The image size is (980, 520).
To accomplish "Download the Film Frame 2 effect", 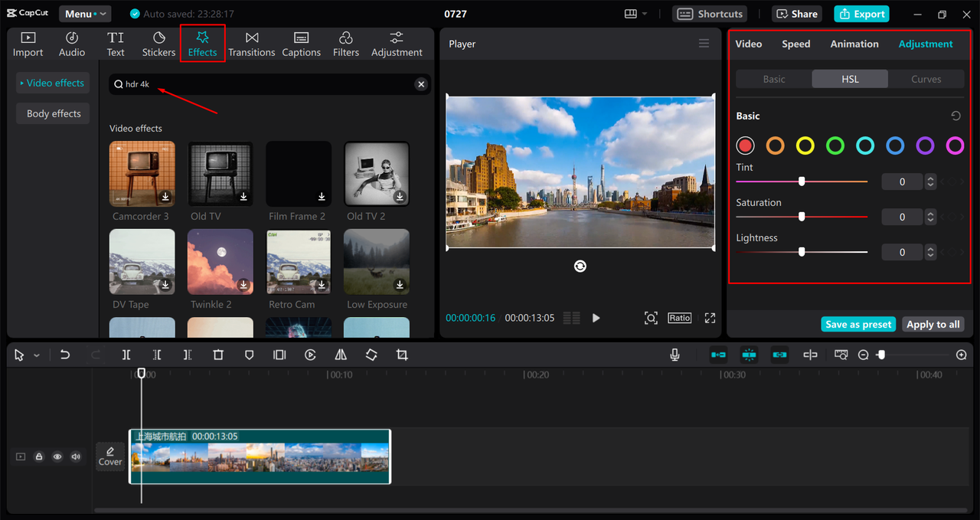I will coord(322,197).
